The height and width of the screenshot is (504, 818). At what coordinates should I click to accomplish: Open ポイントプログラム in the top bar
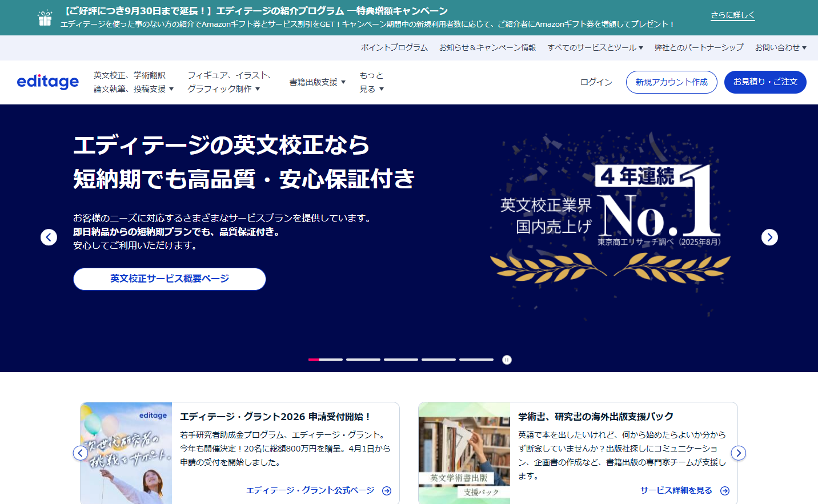coord(394,47)
